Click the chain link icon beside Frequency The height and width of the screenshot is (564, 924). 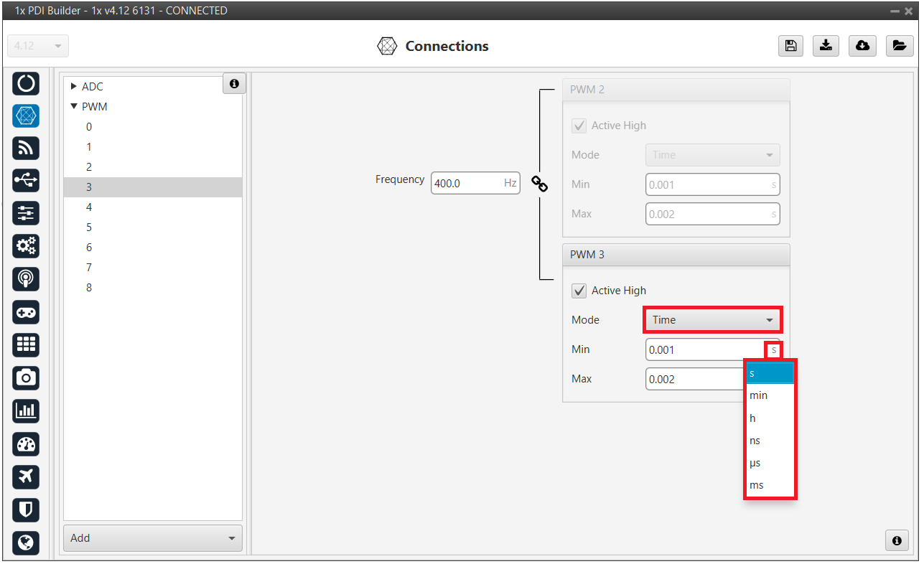point(539,184)
